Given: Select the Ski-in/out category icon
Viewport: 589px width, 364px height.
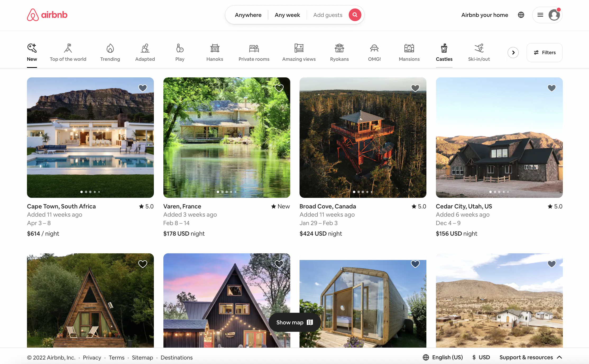Looking at the screenshot, I should click(x=479, y=48).
